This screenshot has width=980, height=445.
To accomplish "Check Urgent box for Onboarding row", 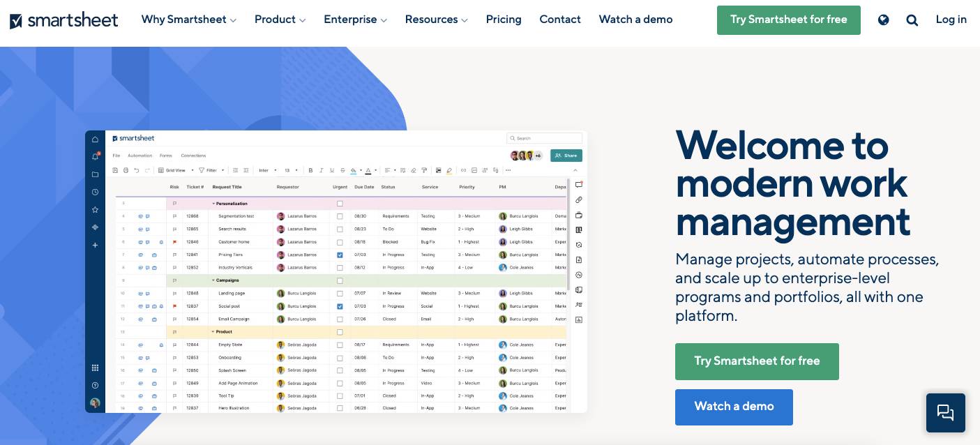I will [340, 358].
